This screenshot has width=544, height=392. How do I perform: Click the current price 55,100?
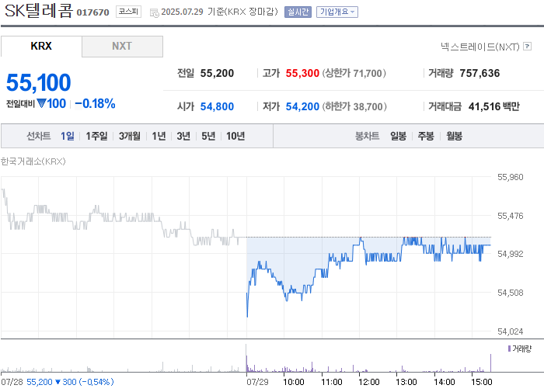click(39, 83)
